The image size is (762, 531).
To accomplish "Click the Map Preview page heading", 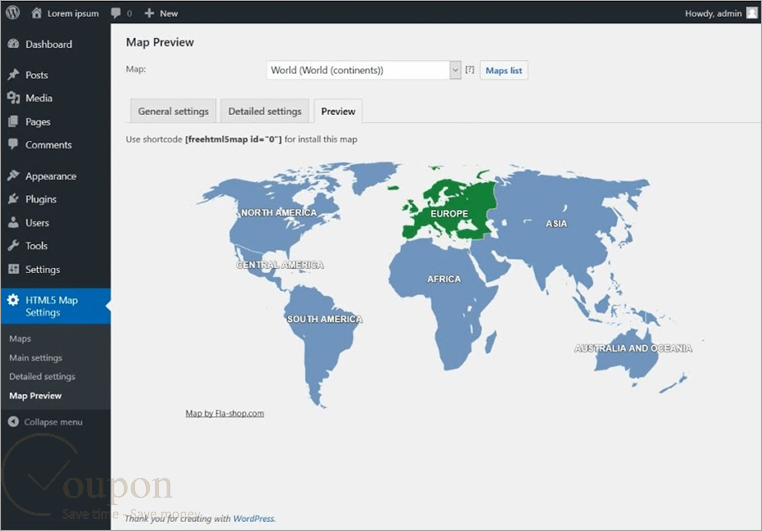I will tap(160, 42).
